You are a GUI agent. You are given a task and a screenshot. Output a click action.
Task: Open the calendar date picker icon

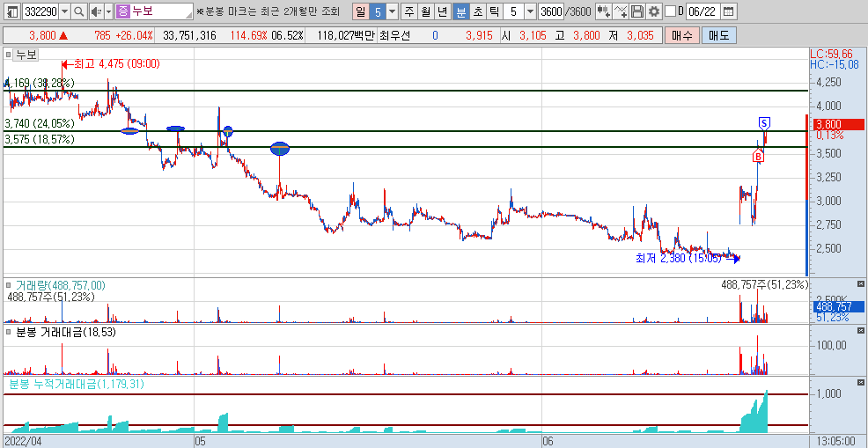tap(729, 11)
